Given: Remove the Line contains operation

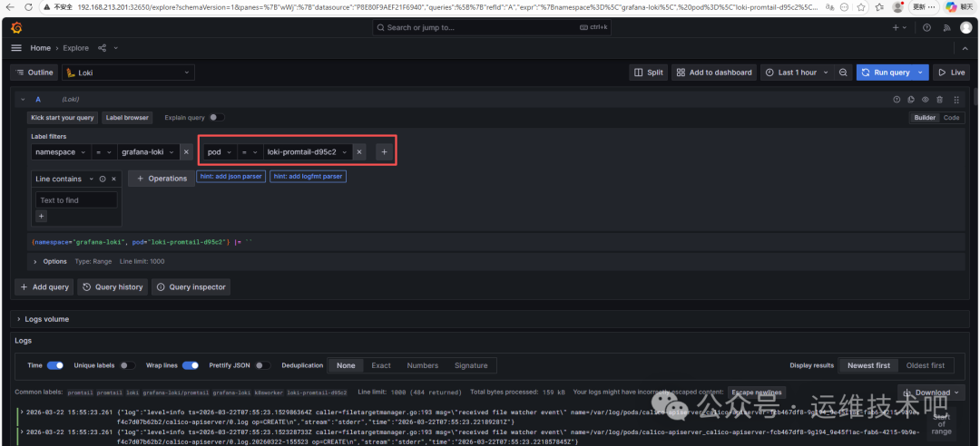Looking at the screenshot, I should [113, 179].
